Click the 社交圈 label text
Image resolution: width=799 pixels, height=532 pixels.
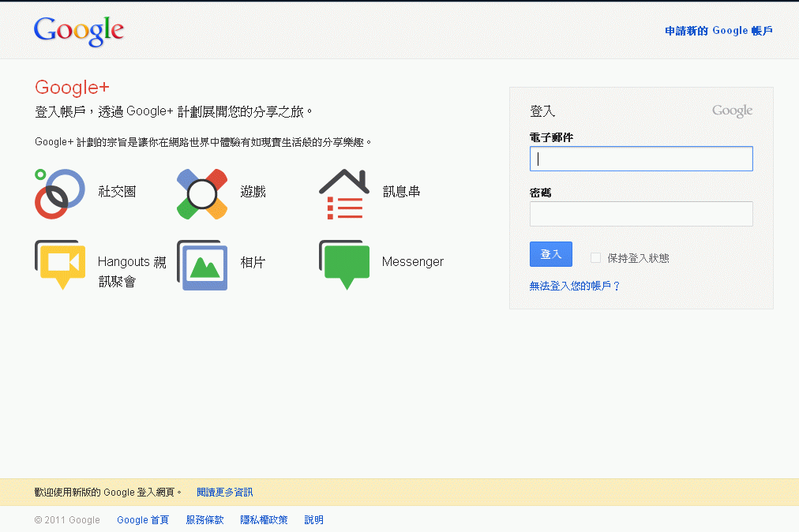[x=117, y=192]
